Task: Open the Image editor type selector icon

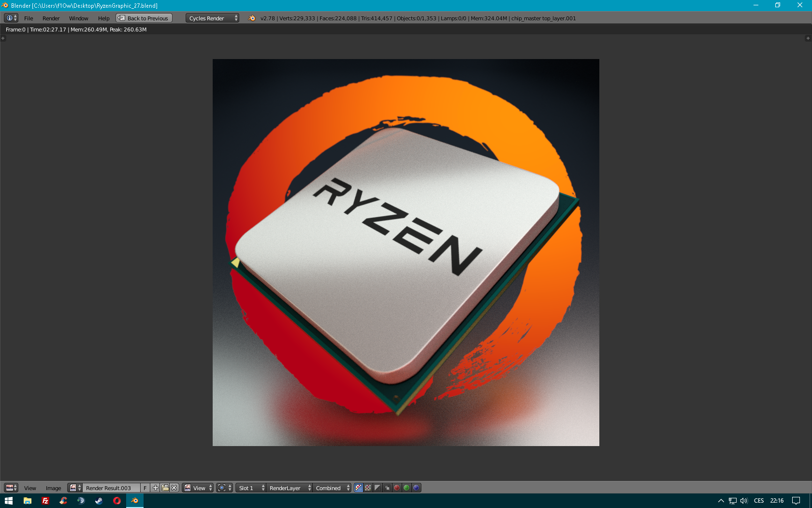Action: click(11, 488)
